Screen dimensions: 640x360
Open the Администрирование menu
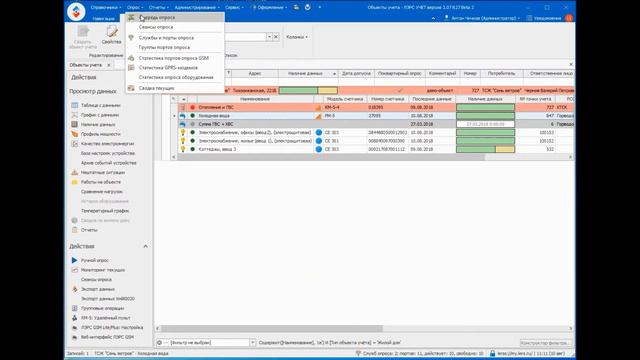(x=197, y=7)
